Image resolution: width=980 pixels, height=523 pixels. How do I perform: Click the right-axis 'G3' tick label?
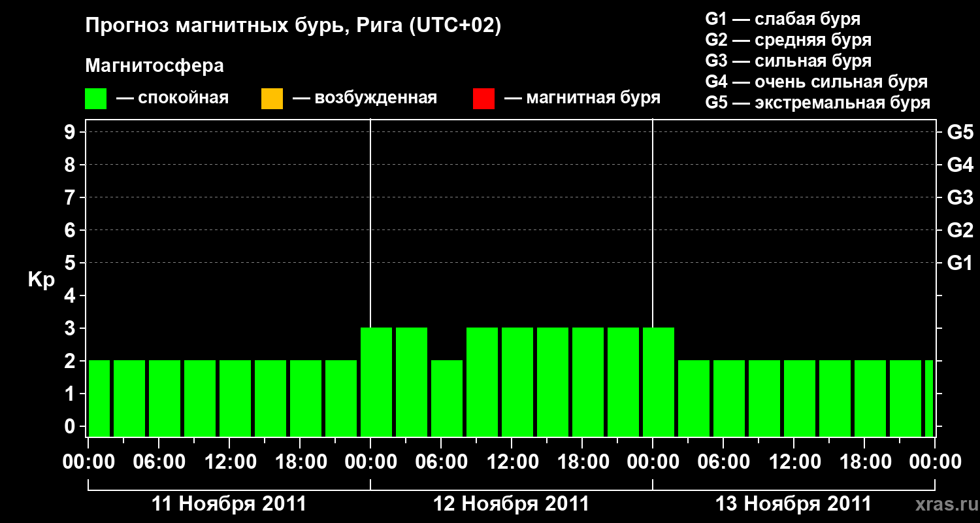click(x=960, y=198)
